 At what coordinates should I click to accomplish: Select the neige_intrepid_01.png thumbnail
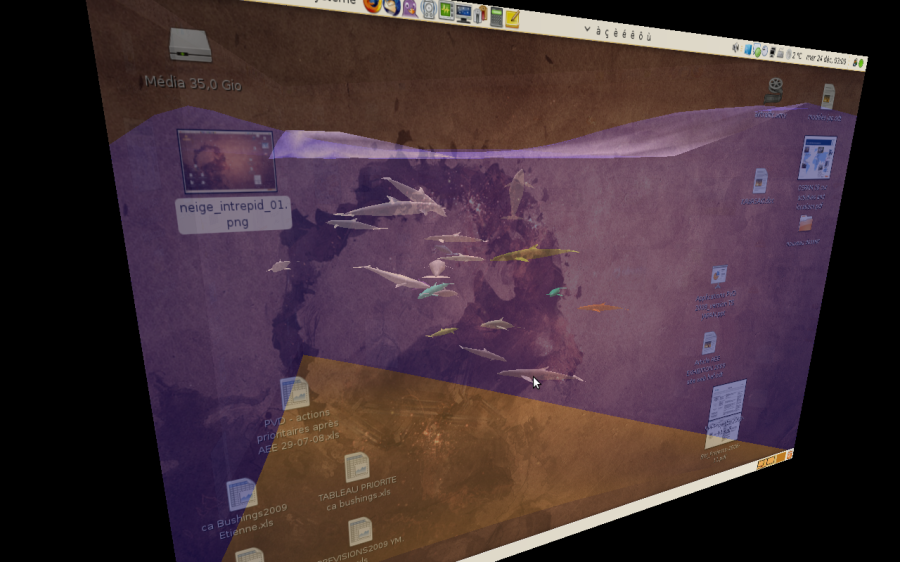227,161
